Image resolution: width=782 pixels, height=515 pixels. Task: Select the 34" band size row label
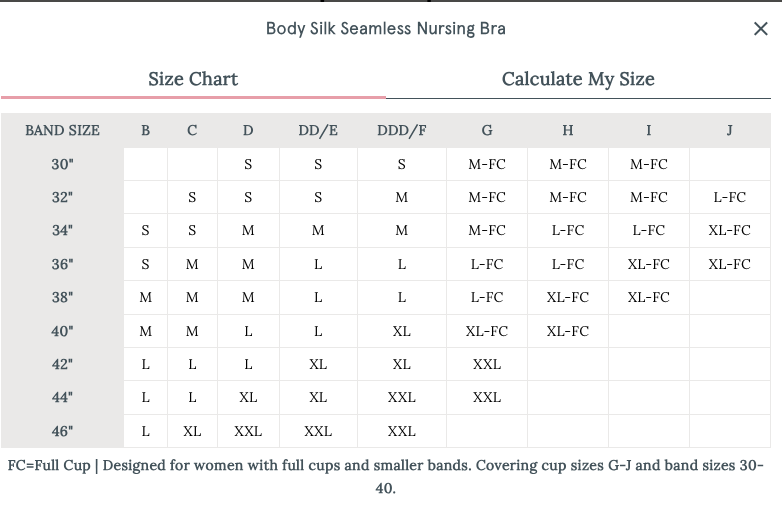pos(62,231)
